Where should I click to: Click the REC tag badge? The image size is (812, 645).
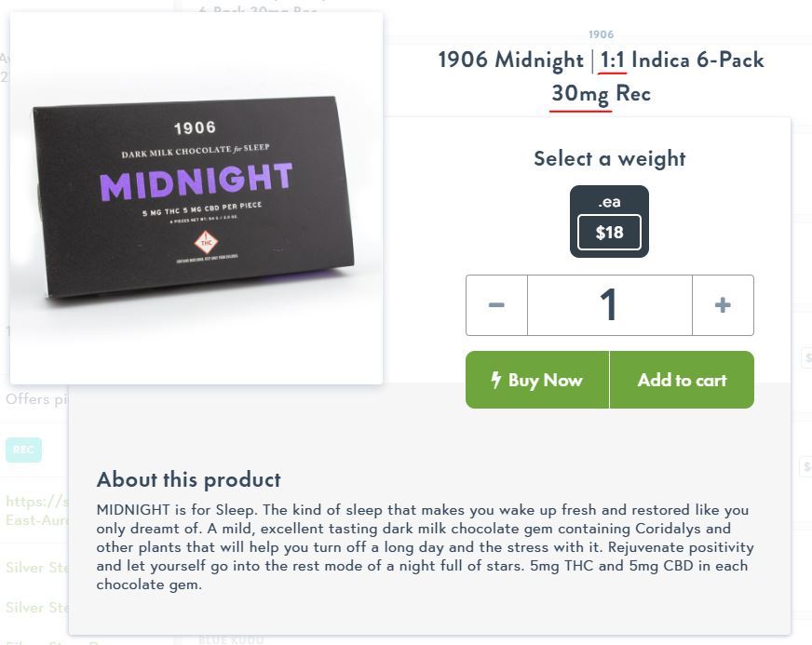pyautogui.click(x=23, y=450)
